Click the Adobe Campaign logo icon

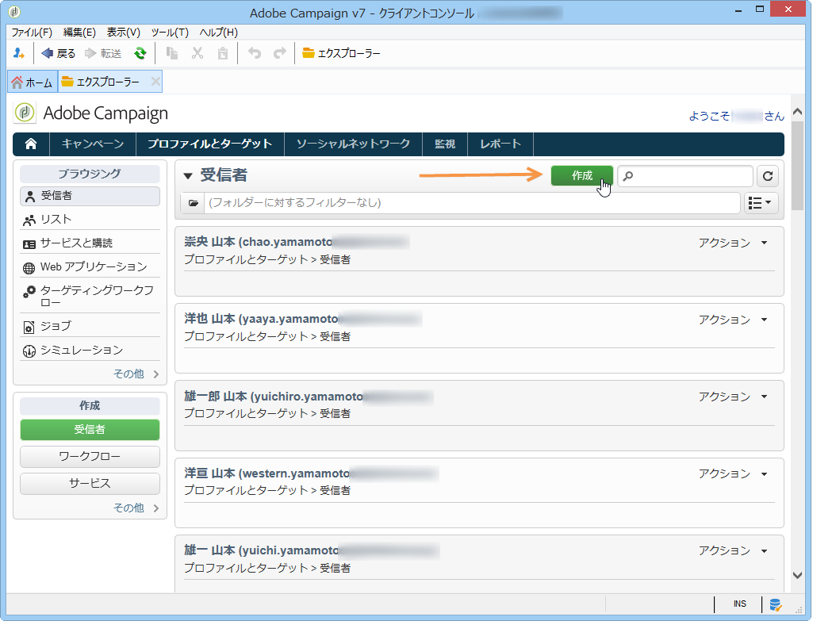pyautogui.click(x=25, y=113)
